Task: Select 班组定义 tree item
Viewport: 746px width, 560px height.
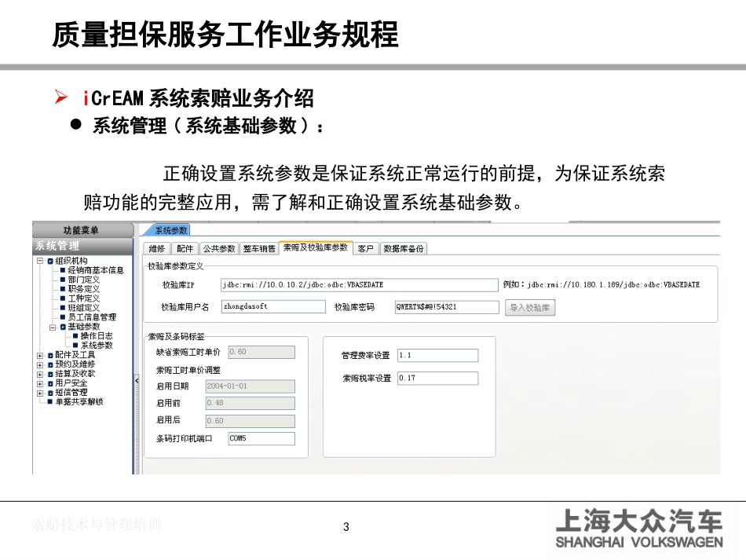Action: click(84, 308)
